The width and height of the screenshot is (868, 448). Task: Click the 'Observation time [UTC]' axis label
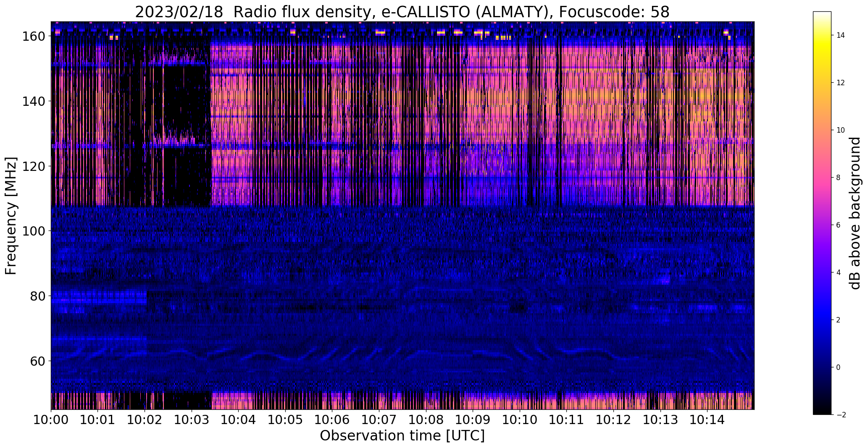pyautogui.click(x=402, y=436)
